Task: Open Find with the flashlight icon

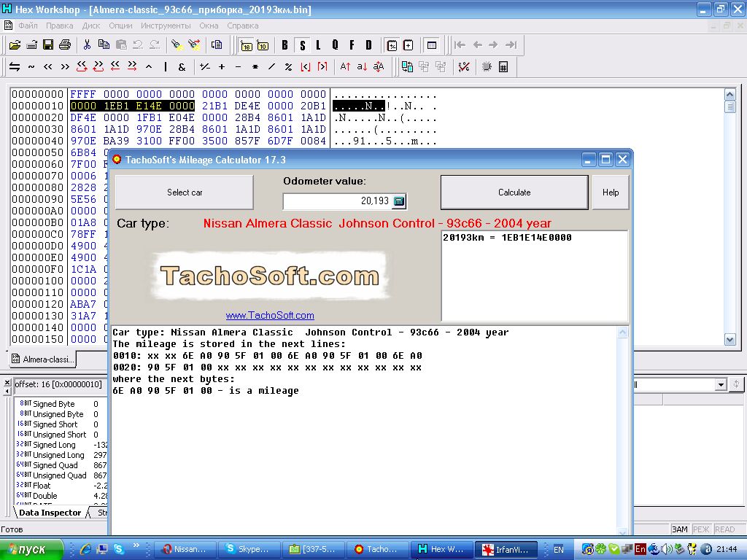Action: tap(177, 45)
